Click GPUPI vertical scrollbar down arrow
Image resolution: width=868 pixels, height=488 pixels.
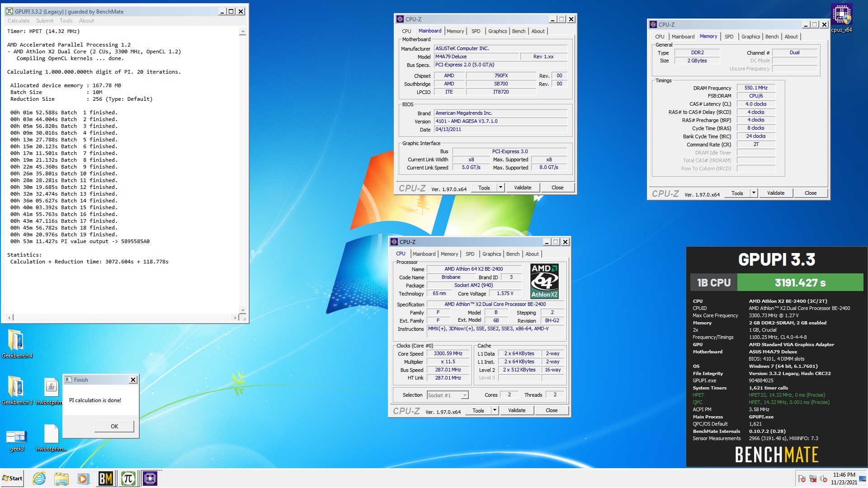pos(243,310)
